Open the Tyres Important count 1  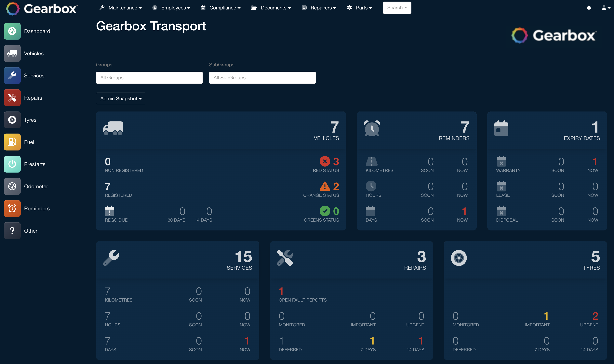point(546,316)
